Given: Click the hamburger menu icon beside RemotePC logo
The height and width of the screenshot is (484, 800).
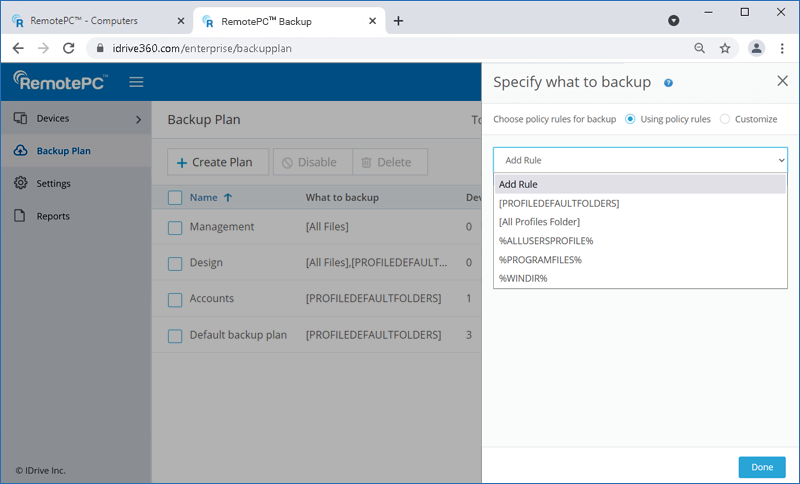Looking at the screenshot, I should pyautogui.click(x=136, y=82).
